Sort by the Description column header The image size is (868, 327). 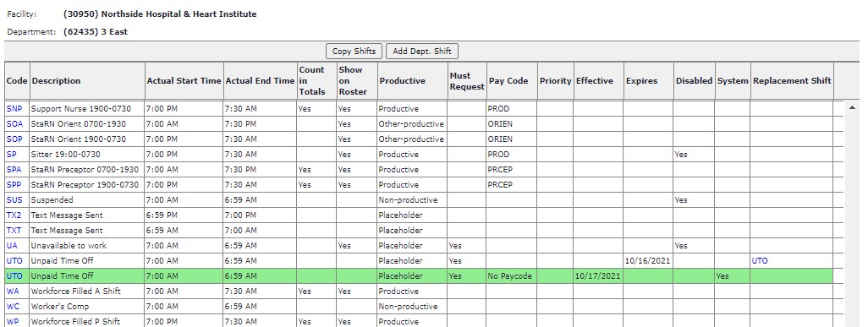(x=56, y=81)
